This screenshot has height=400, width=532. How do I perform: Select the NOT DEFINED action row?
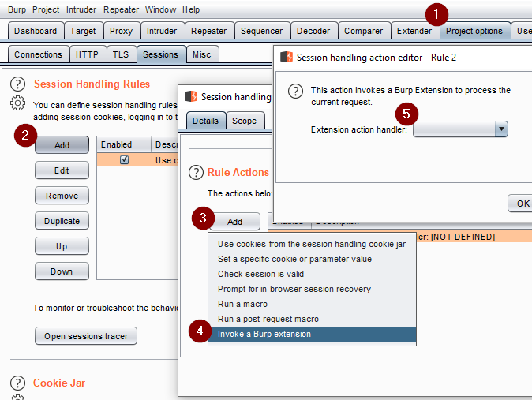pos(474,237)
